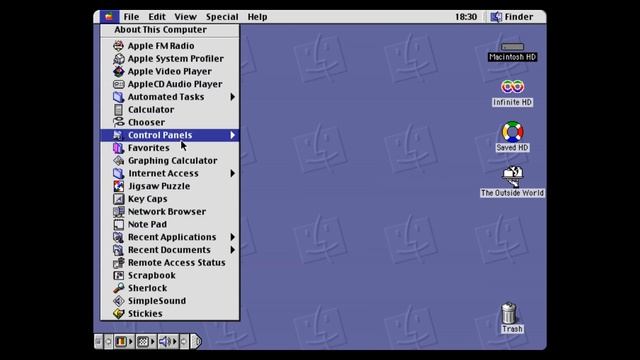Click the Sherlock magnifying glass icon

[118, 288]
